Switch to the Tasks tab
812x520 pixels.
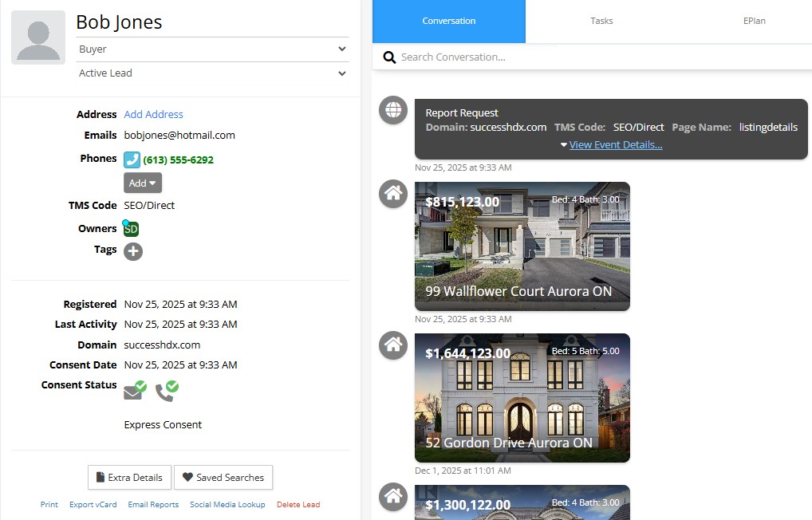(x=601, y=21)
